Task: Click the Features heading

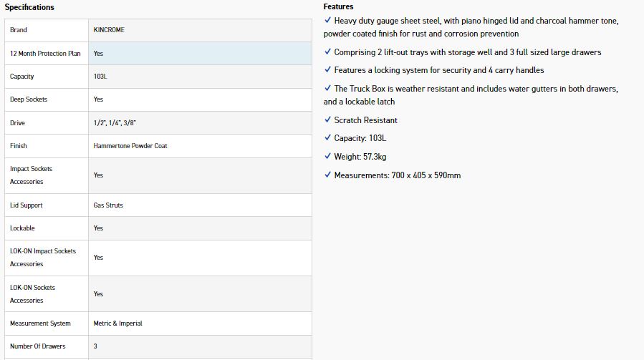Action: [338, 6]
